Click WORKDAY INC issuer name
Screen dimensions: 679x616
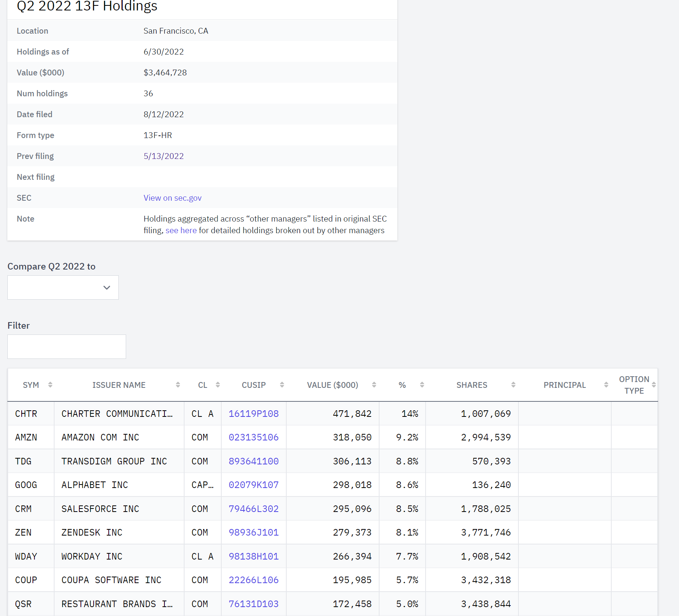coord(92,556)
